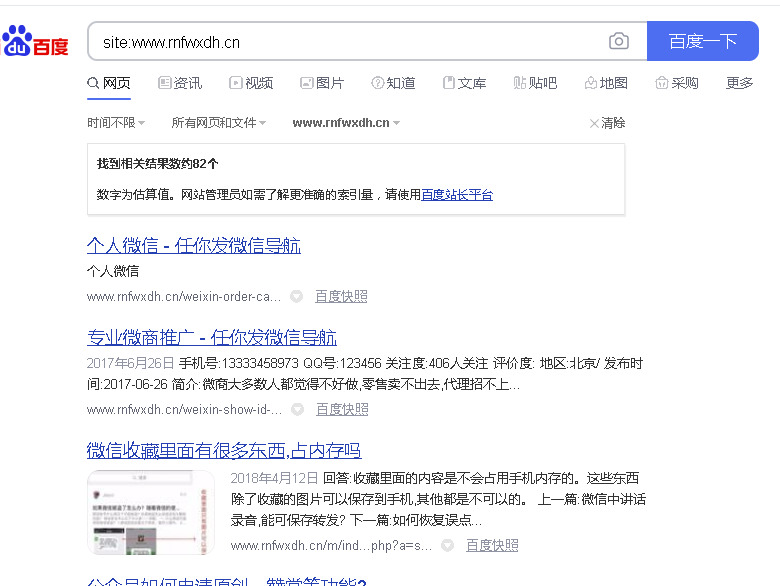Viewport: 780px width, 586px height.
Task: Open the 知道 tab
Action: (393, 83)
